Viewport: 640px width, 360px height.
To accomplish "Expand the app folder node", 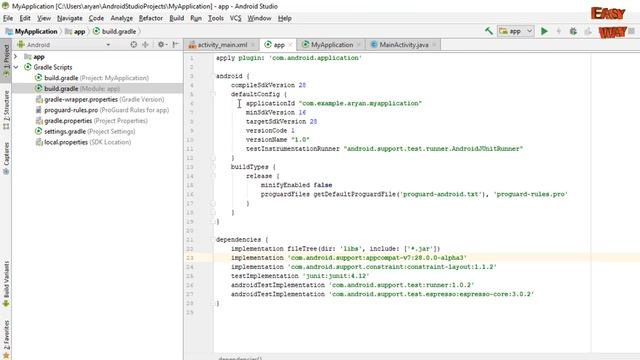I will click(16, 57).
